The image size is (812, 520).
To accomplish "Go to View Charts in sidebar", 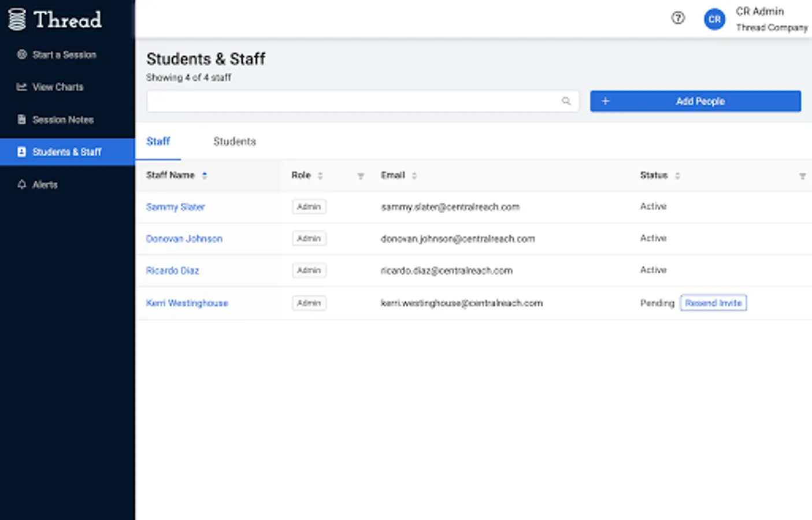I will point(58,87).
